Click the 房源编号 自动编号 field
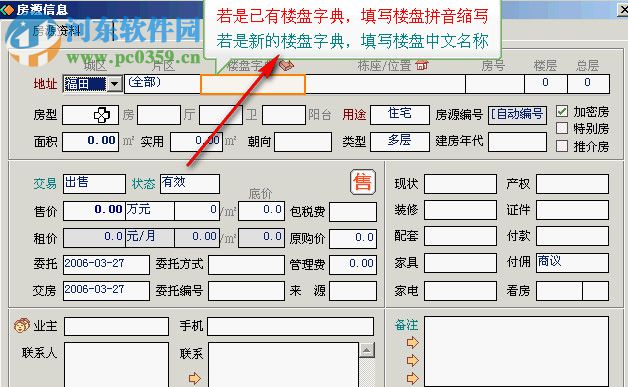Viewport: 628px width, 387px height. click(517, 115)
